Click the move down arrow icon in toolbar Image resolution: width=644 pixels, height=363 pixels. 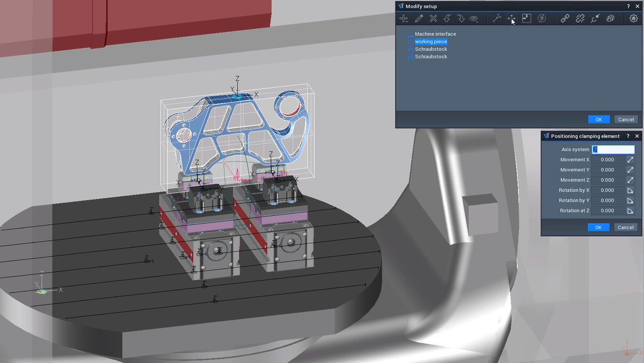pyautogui.click(x=461, y=18)
